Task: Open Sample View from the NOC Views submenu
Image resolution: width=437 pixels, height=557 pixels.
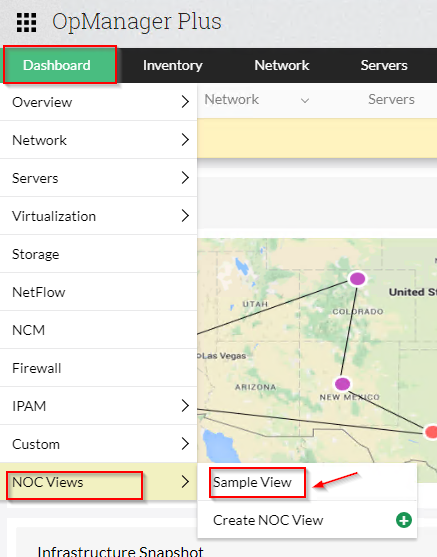Action: (x=252, y=482)
